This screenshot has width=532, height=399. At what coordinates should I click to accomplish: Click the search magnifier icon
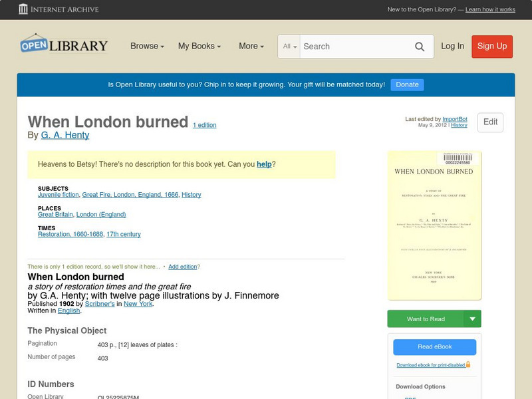[420, 47]
